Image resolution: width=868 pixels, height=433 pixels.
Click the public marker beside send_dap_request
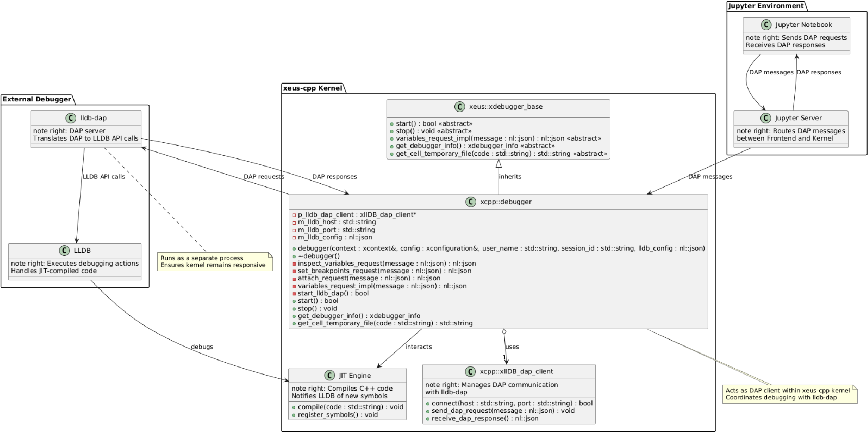point(428,411)
